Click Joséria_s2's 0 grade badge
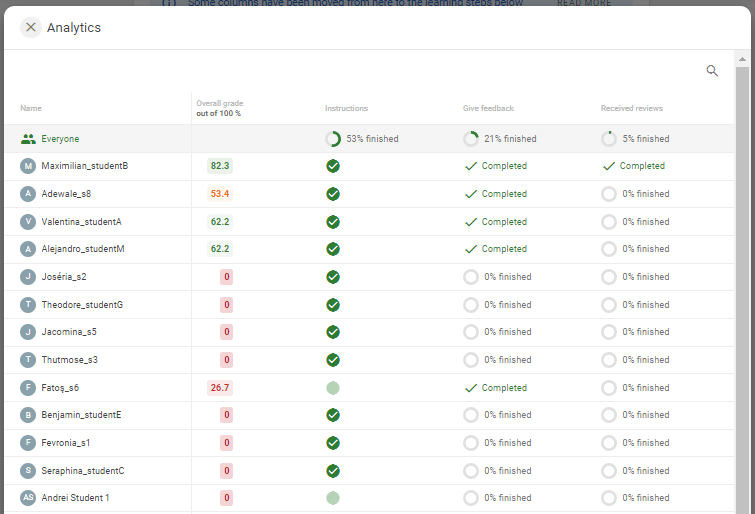Viewport: 755px width, 514px height. tap(226, 277)
